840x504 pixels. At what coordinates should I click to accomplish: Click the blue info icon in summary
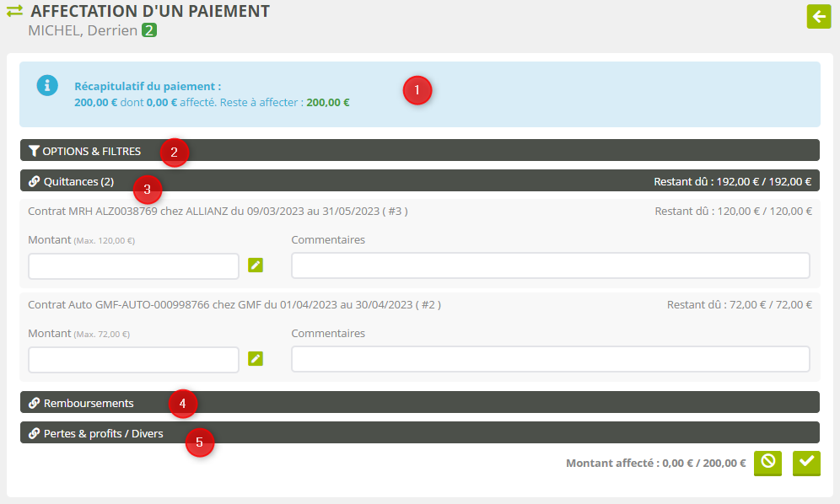48,85
